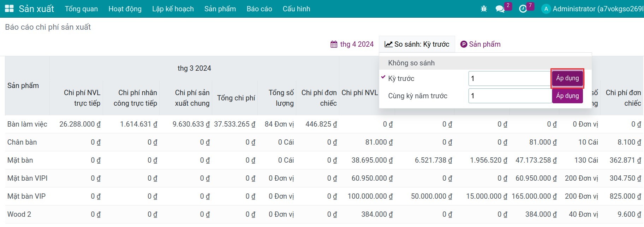Viewport: 644px width, 227px height.
Task: Click the Sản xuất app title
Action: pos(36,9)
